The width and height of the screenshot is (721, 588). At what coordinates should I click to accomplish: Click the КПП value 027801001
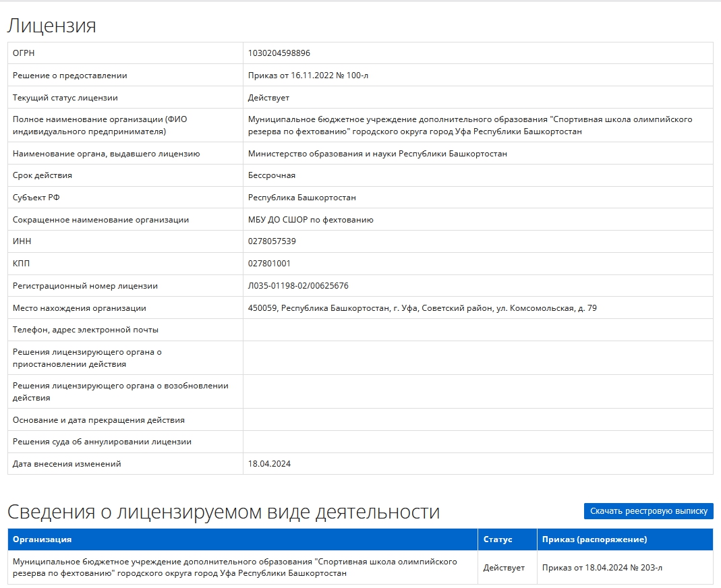coord(269,264)
